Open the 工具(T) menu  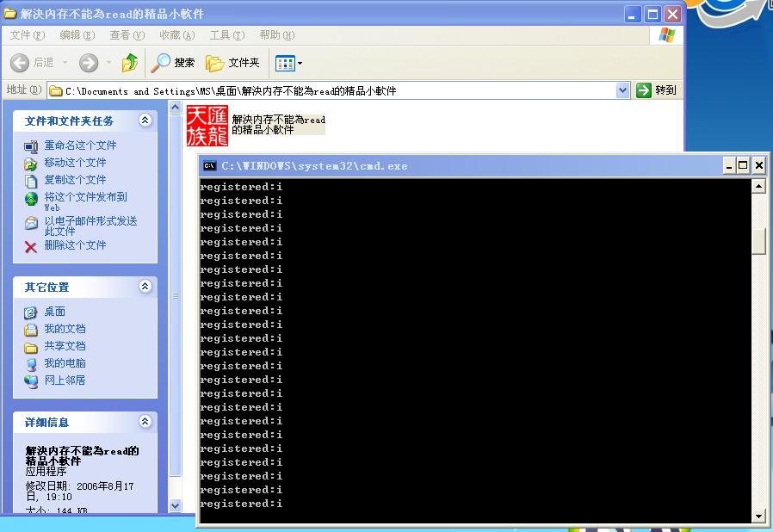(226, 35)
